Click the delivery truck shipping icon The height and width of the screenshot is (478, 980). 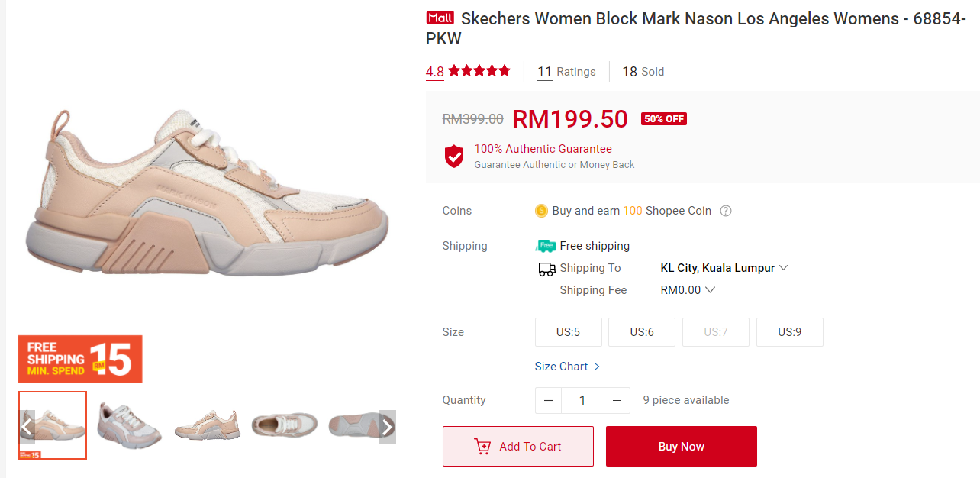pos(546,269)
